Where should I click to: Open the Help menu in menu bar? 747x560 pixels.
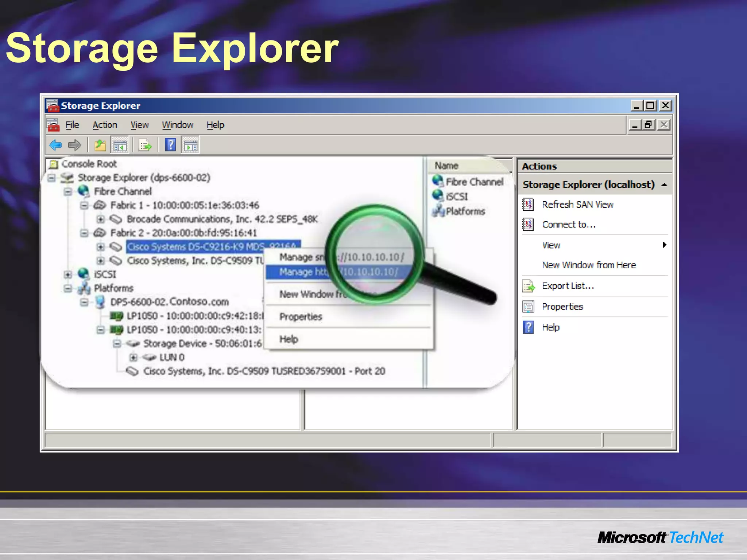(x=216, y=125)
